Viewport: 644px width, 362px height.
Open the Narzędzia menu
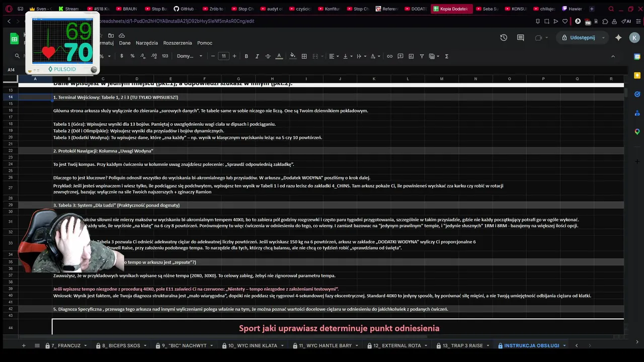point(147,43)
